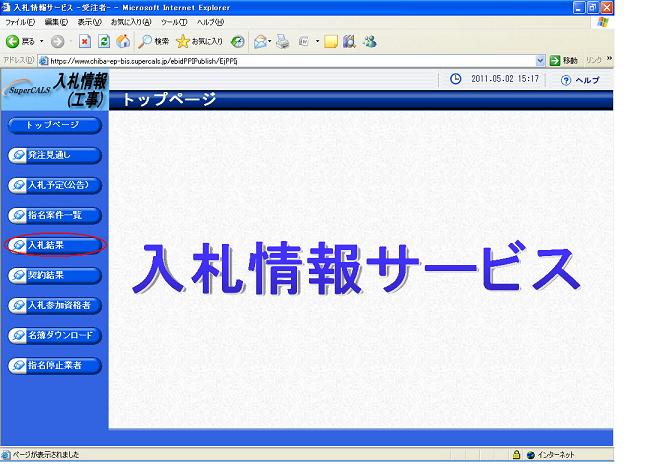Click the Internet zone globe icon
Image resolution: width=672 pixels, height=464 pixels.
tap(531, 455)
